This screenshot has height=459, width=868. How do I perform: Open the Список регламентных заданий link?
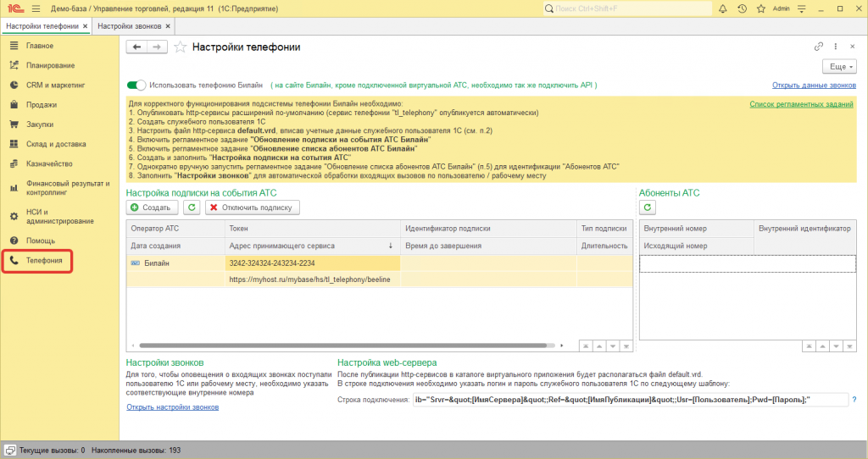[801, 104]
